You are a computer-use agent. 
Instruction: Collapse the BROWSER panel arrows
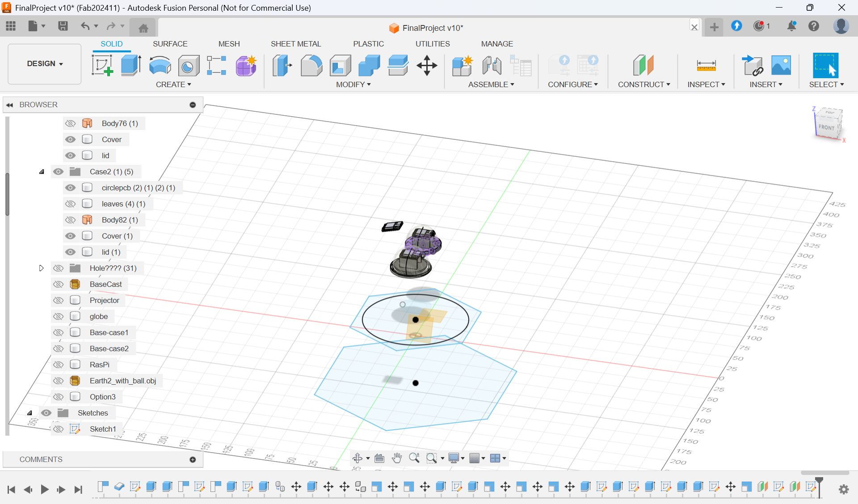tap(9, 105)
